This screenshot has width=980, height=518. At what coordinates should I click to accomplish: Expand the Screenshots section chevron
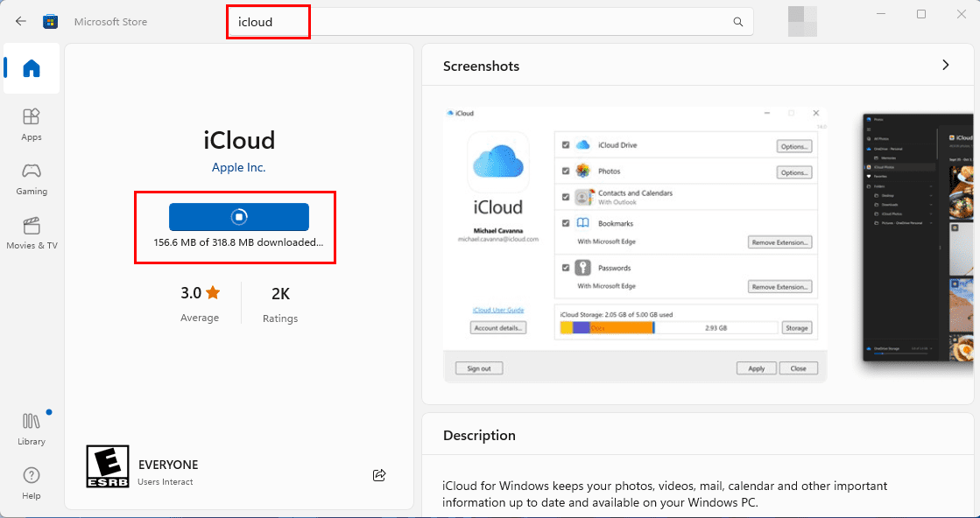[x=946, y=65]
